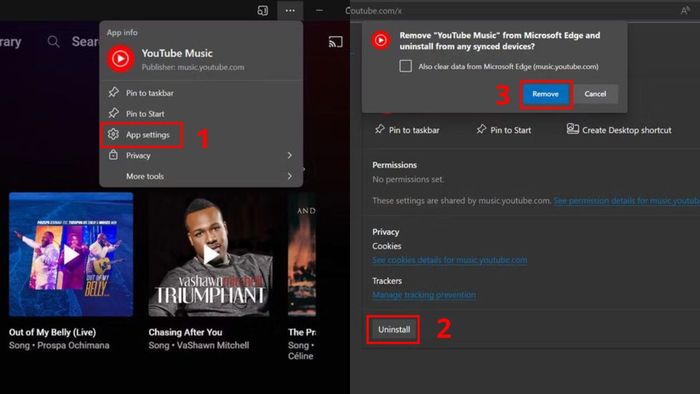Play Out of My Belly (Live) thumbnail

pyautogui.click(x=71, y=254)
